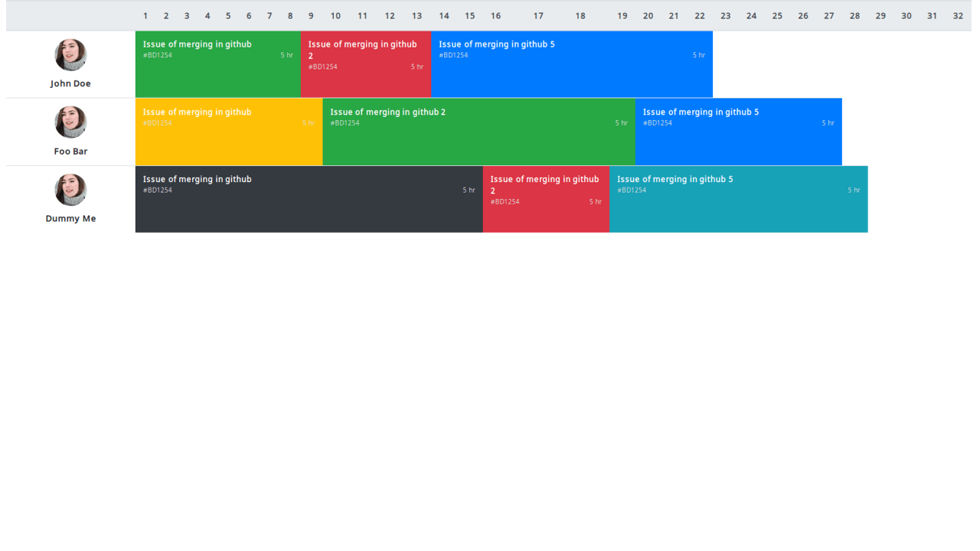Click the '5 hr' duration on the teal task bar

coord(854,190)
